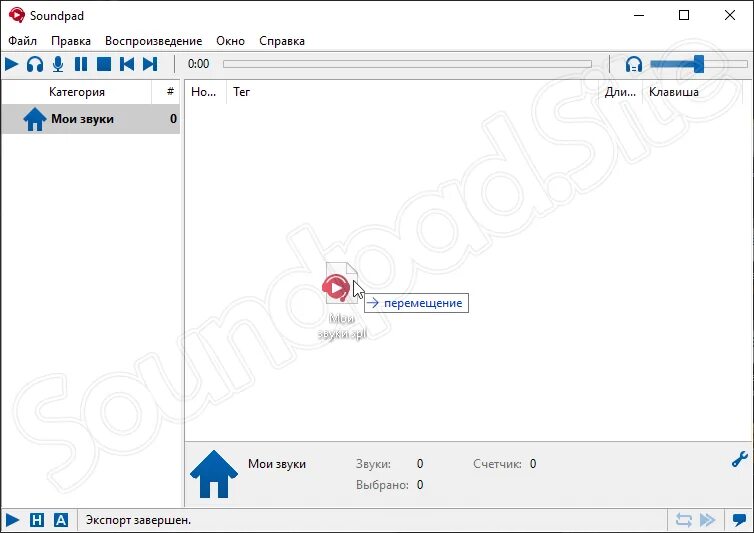This screenshot has width=754, height=533.
Task: Mute speakers with the headphone volume icon
Action: coord(634,64)
